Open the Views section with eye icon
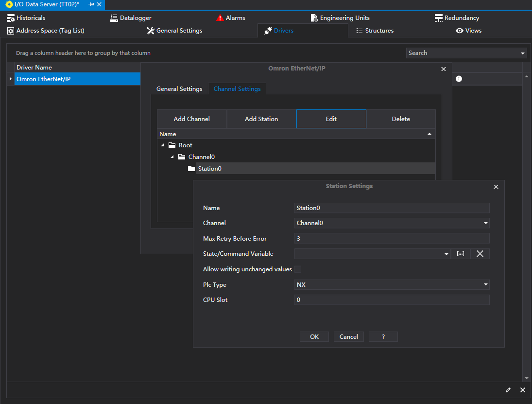 pyautogui.click(x=468, y=31)
